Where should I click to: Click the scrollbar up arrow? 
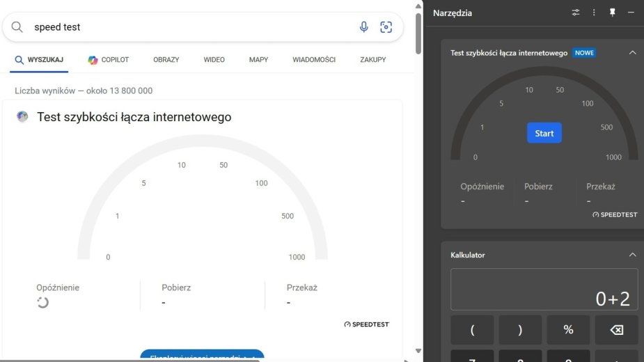tap(418, 6)
